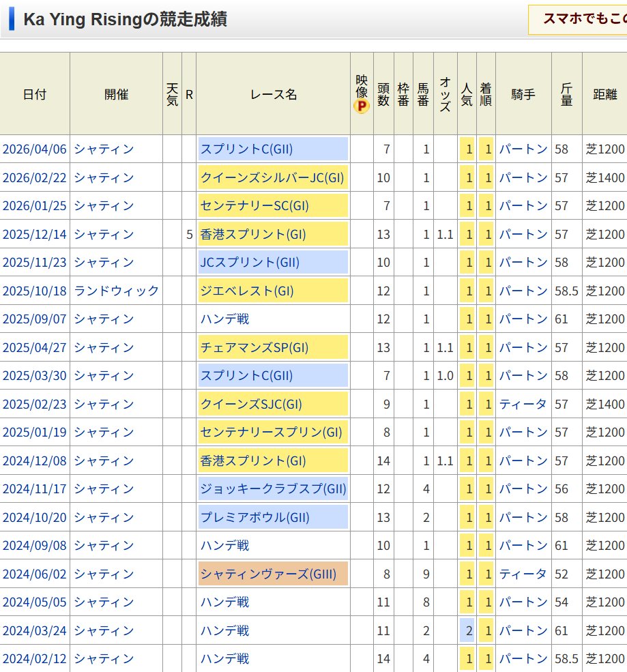The image size is (627, 672).
Task: Select horse number 9 in the 2024/06/02 row
Action: coord(426,574)
